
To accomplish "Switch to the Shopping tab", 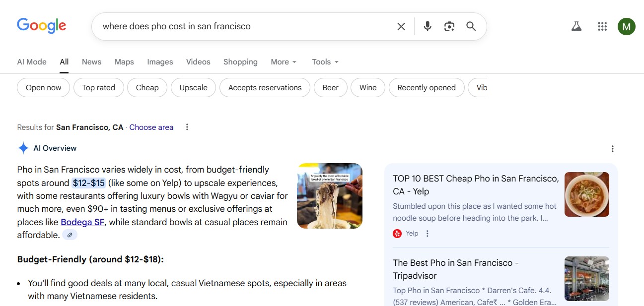I will coord(240,62).
